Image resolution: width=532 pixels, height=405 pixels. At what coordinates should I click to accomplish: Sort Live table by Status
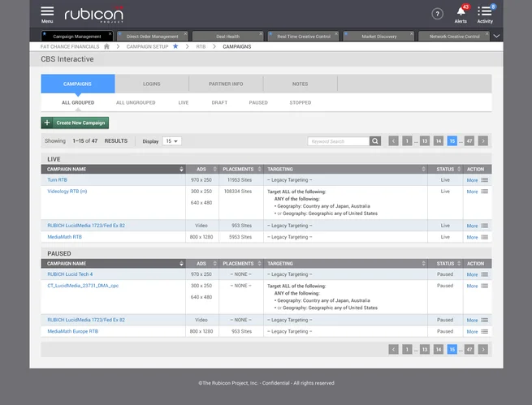pyautogui.click(x=459, y=169)
